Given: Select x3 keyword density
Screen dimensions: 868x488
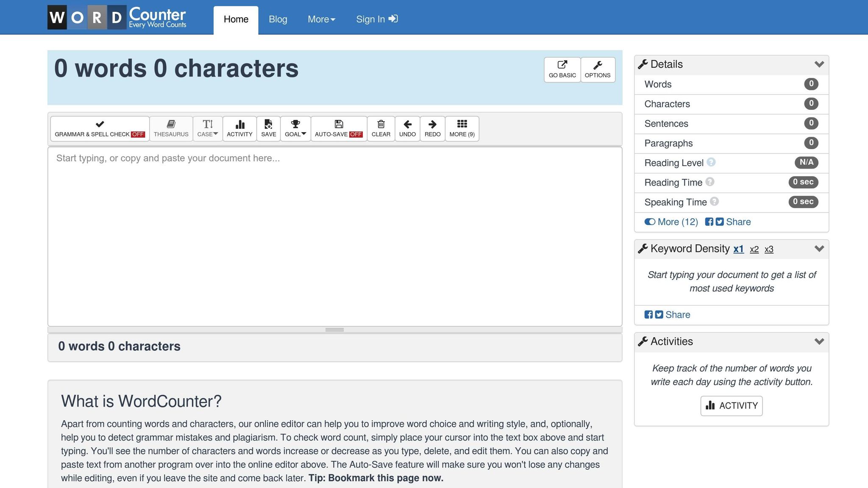Looking at the screenshot, I should pos(769,249).
